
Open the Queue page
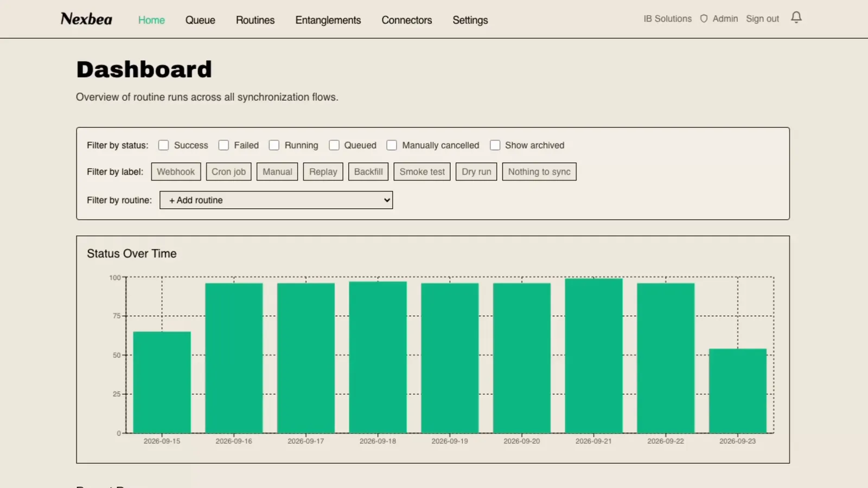pos(200,20)
